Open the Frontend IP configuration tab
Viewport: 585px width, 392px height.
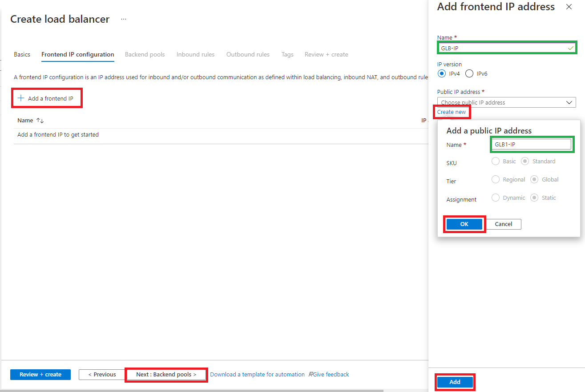click(x=78, y=54)
